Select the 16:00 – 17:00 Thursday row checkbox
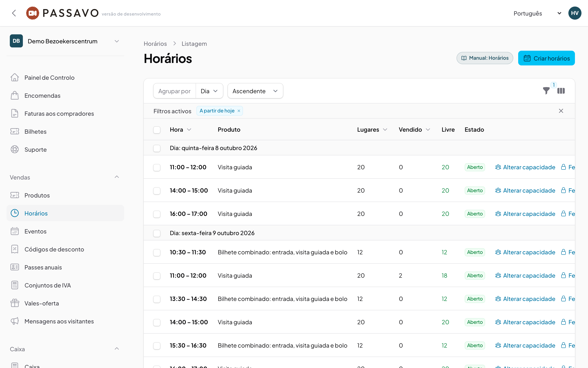 157,214
